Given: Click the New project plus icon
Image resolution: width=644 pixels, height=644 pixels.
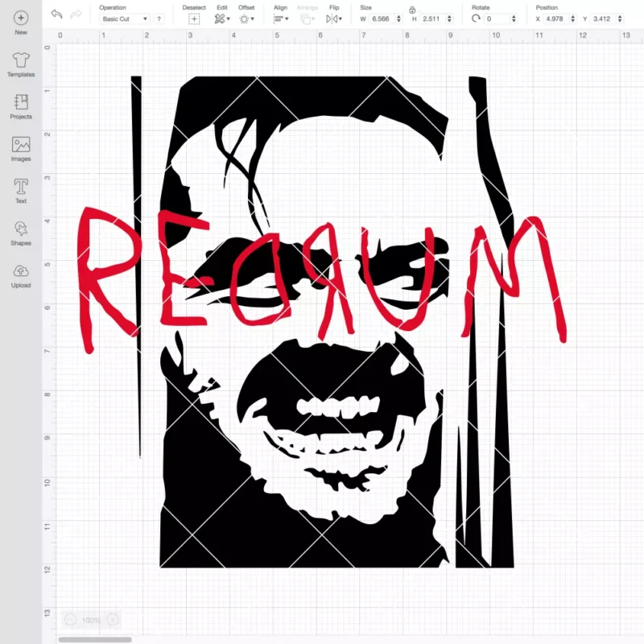Looking at the screenshot, I should 21,18.
